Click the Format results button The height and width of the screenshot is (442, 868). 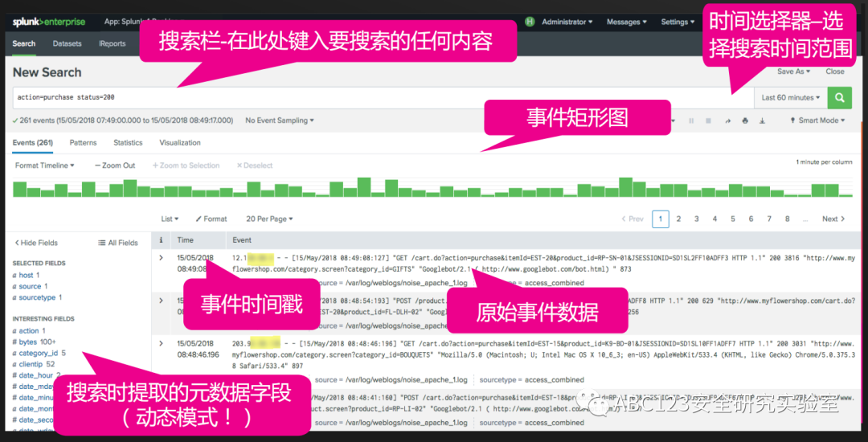click(211, 219)
